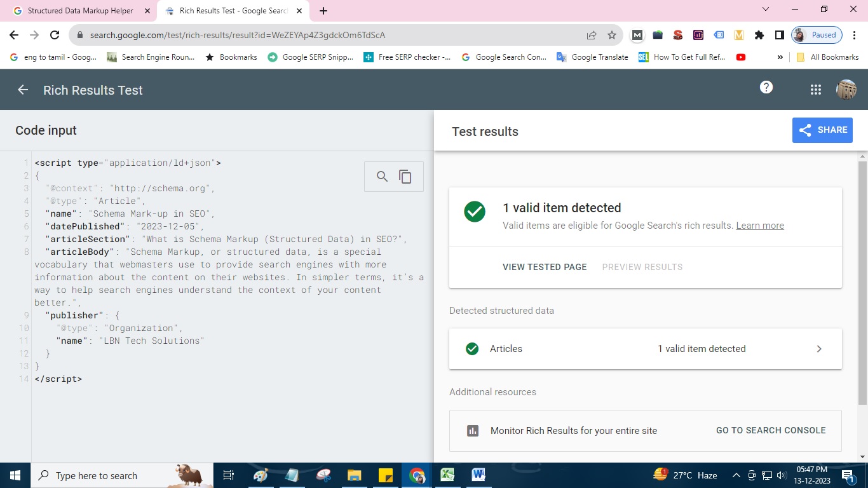
Task: Open the search icon in Code input
Action: click(x=382, y=176)
